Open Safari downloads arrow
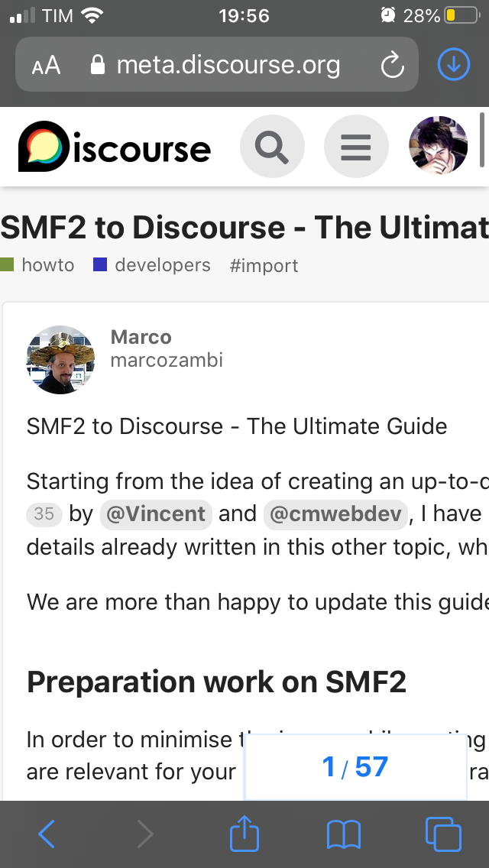This screenshot has height=868, width=489. tap(454, 65)
